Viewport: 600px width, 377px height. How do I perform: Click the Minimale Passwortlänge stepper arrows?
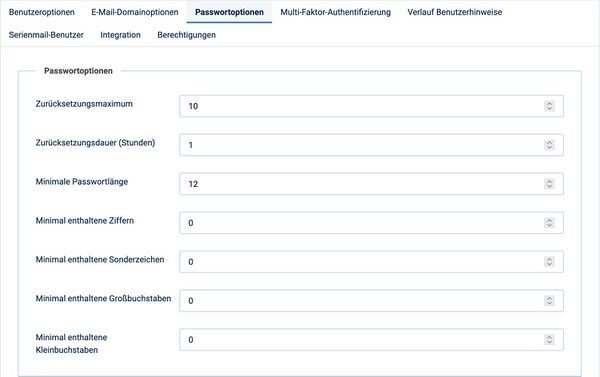(549, 184)
